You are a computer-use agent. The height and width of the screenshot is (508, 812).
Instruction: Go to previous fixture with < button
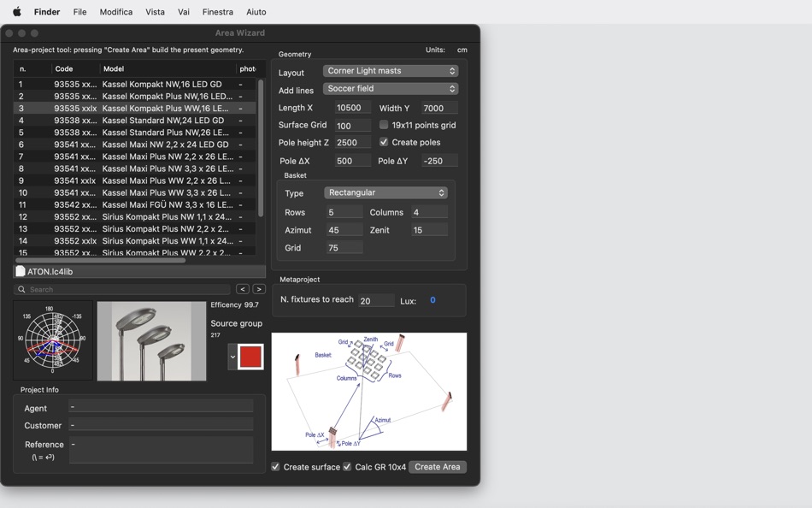point(243,289)
